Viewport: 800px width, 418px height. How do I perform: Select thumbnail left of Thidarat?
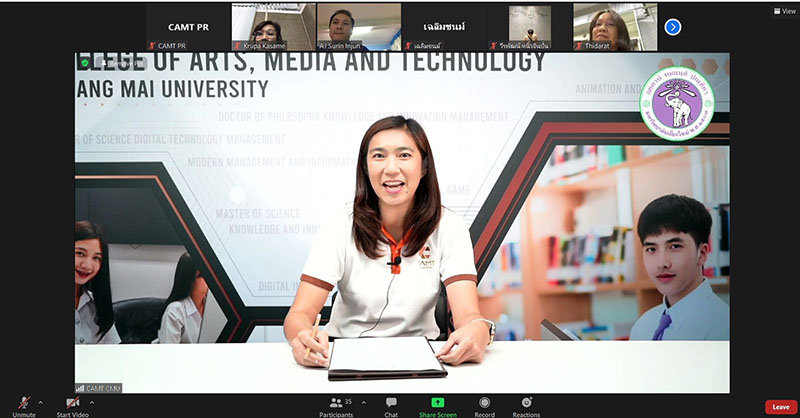(x=530, y=27)
